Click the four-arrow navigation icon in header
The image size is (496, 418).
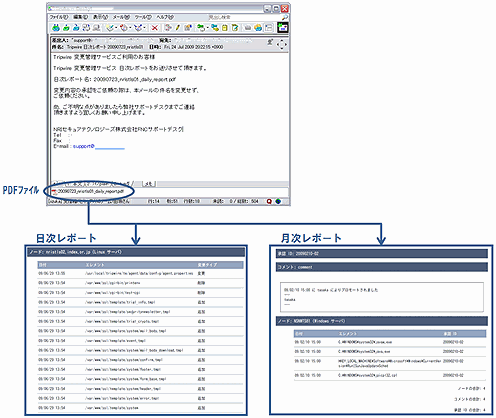pos(282,45)
